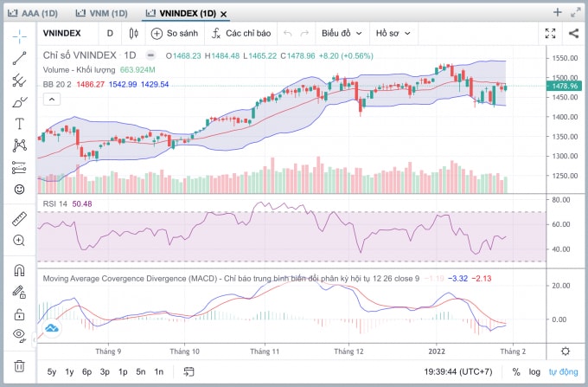
Task: Click the Volume - Khối lượng indicator label
Action: click(80, 70)
